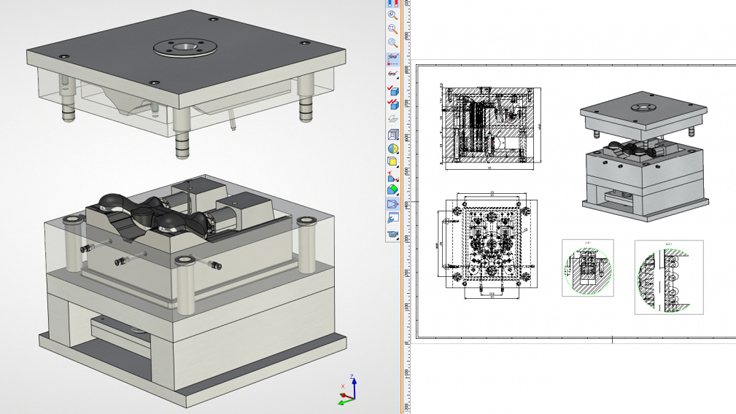736x414 pixels.
Task: Open the green face cube tool
Action: [x=393, y=190]
